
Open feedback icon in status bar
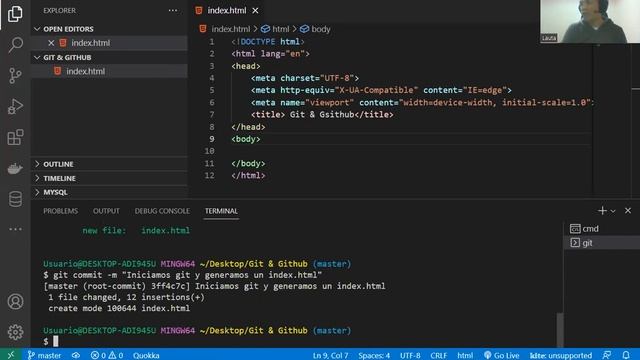607,355
